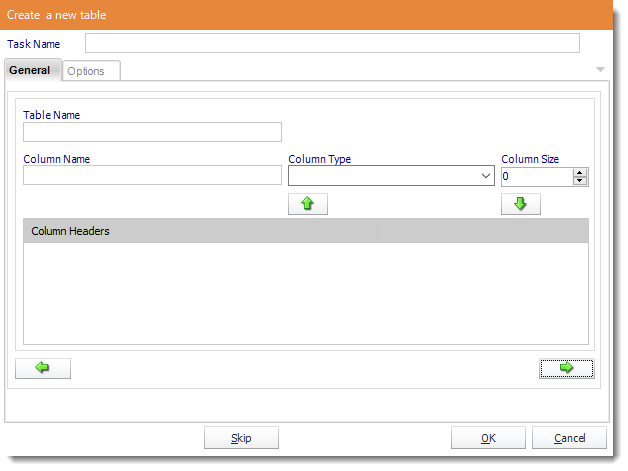Focus the Task Name input field

point(332,43)
